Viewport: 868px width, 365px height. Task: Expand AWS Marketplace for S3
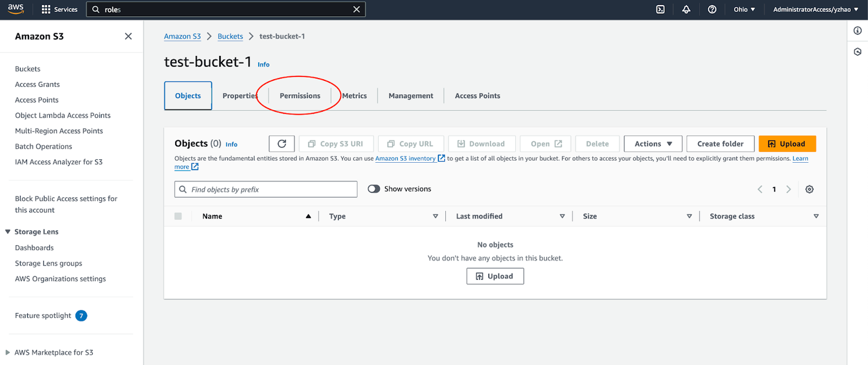(8, 353)
